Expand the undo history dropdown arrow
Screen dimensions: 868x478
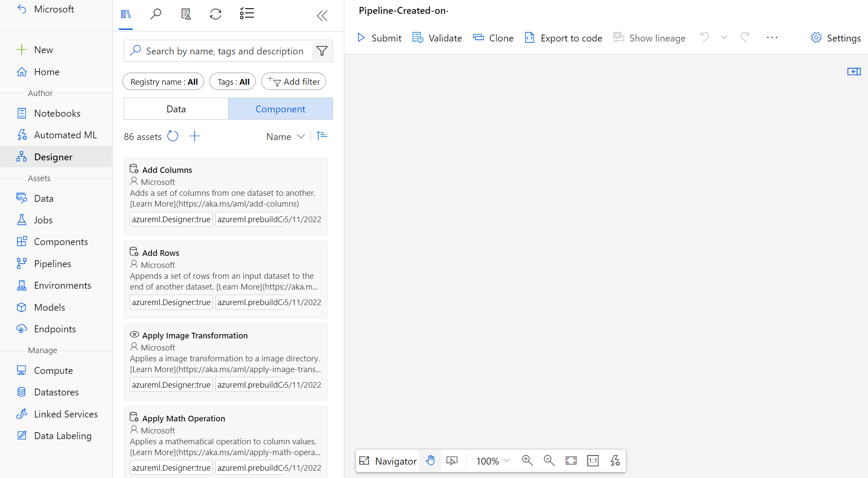pos(724,38)
